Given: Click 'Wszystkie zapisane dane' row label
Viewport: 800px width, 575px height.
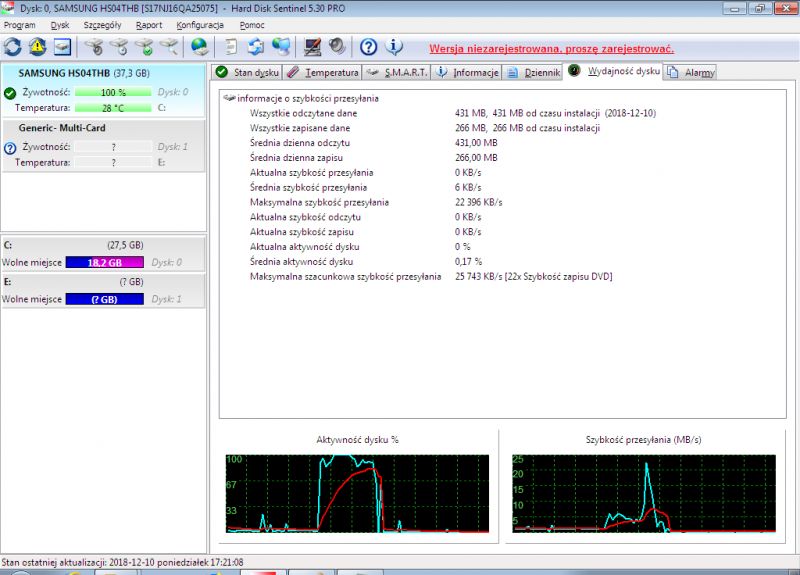Looking at the screenshot, I should click(x=300, y=128).
